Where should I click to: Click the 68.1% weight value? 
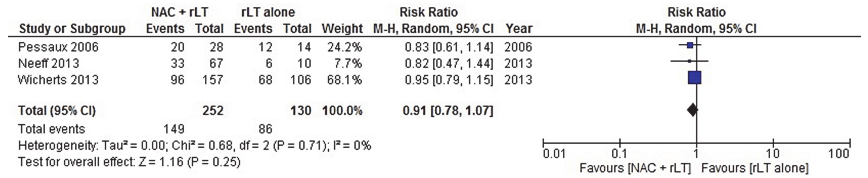pos(344,80)
